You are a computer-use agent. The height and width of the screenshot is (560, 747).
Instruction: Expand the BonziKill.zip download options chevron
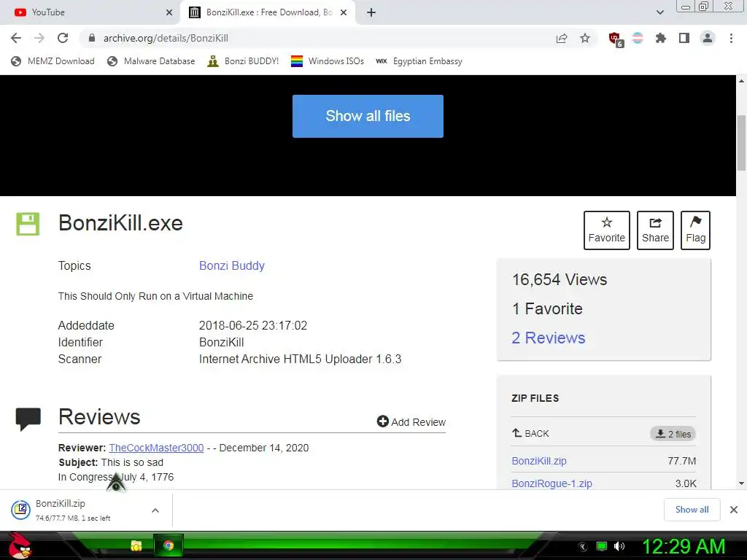pyautogui.click(x=155, y=510)
